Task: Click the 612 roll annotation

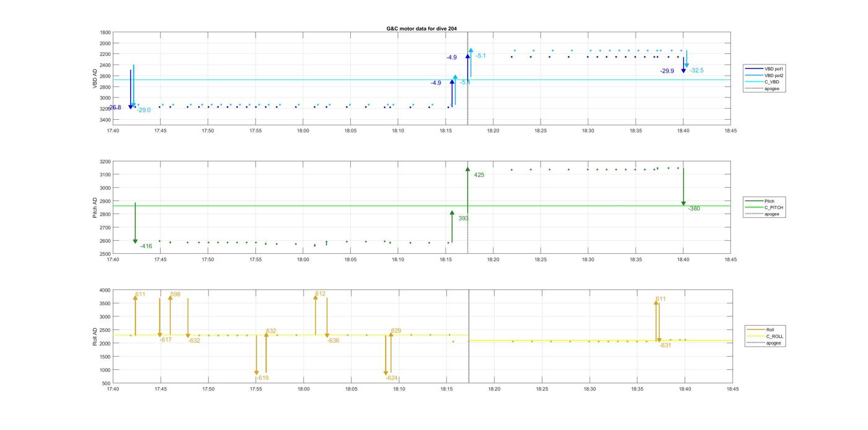Action: tap(320, 293)
